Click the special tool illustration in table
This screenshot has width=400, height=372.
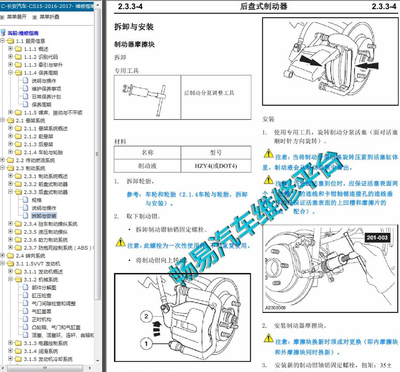click(147, 97)
